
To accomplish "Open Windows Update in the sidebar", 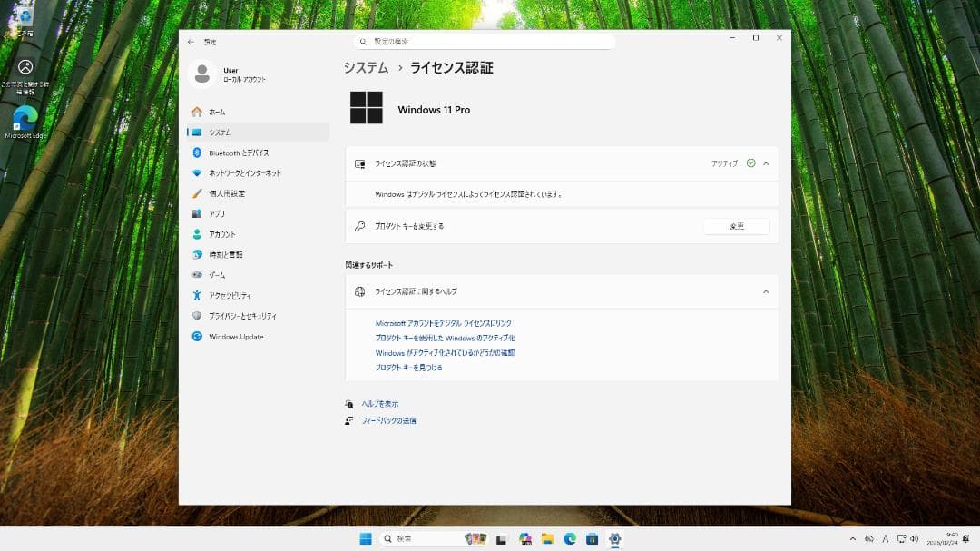I will click(x=258, y=337).
